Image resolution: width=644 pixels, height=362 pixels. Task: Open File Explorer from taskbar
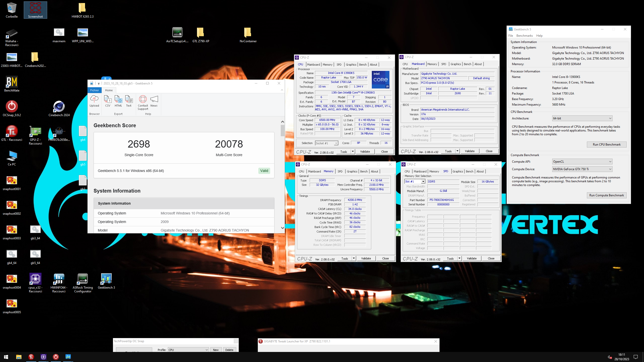[x=19, y=357]
